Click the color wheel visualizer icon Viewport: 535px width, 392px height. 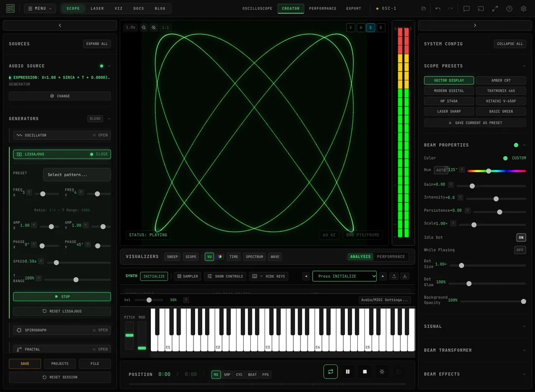click(219, 257)
